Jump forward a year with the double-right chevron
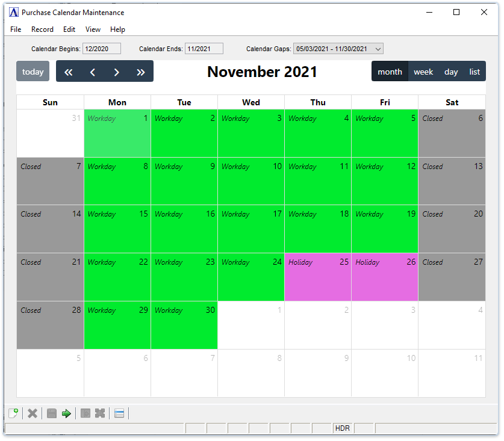This screenshot has width=504, height=441. tap(141, 71)
